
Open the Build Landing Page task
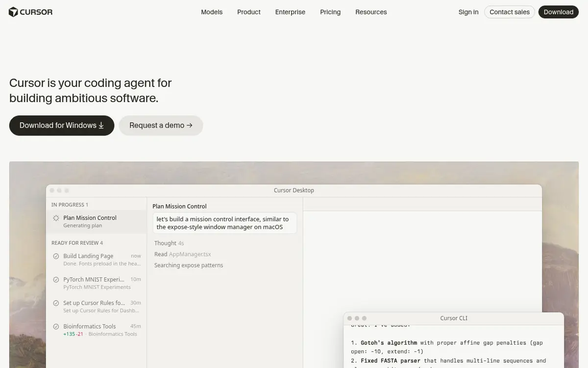(97, 260)
